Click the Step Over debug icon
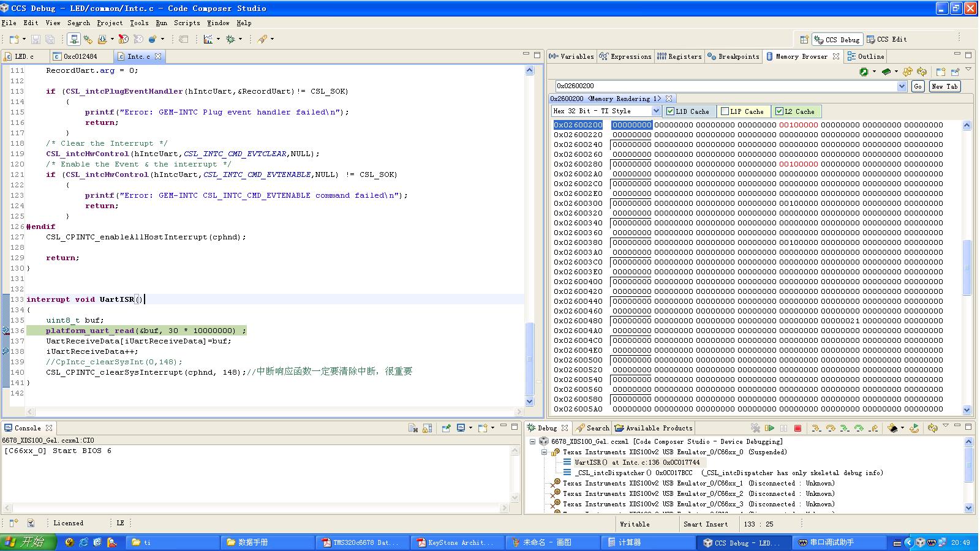The image size is (980, 551). coord(831,428)
